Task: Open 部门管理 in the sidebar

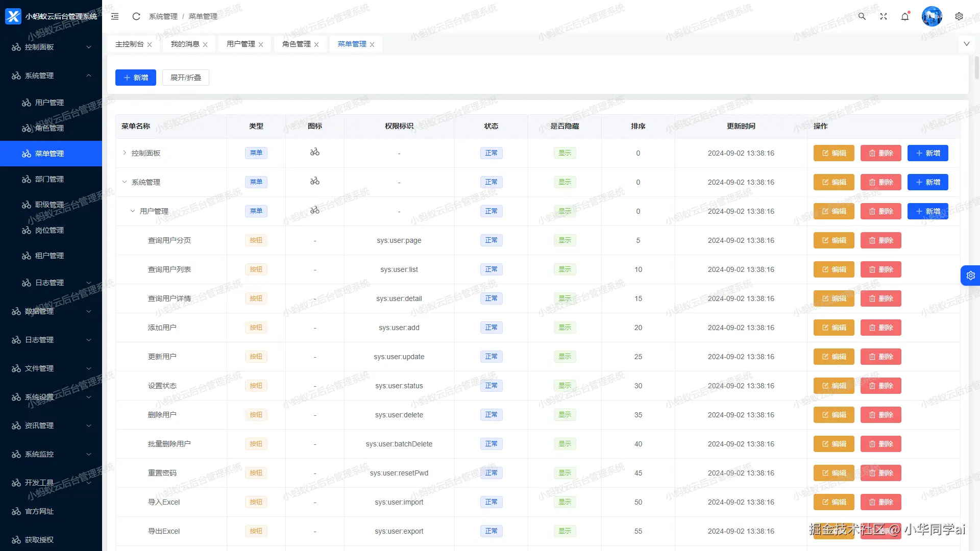Action: (x=50, y=179)
